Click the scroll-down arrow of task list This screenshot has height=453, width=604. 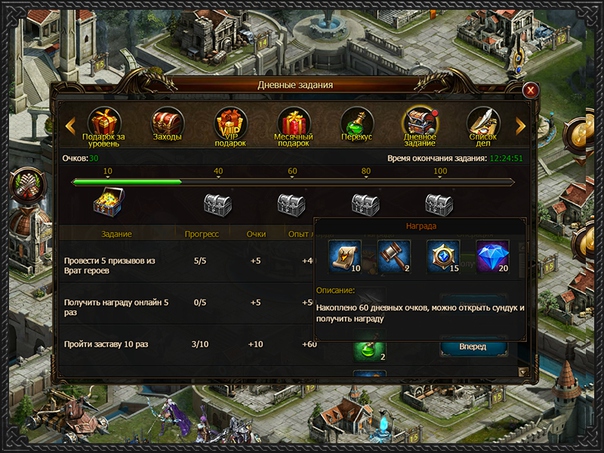point(523,372)
